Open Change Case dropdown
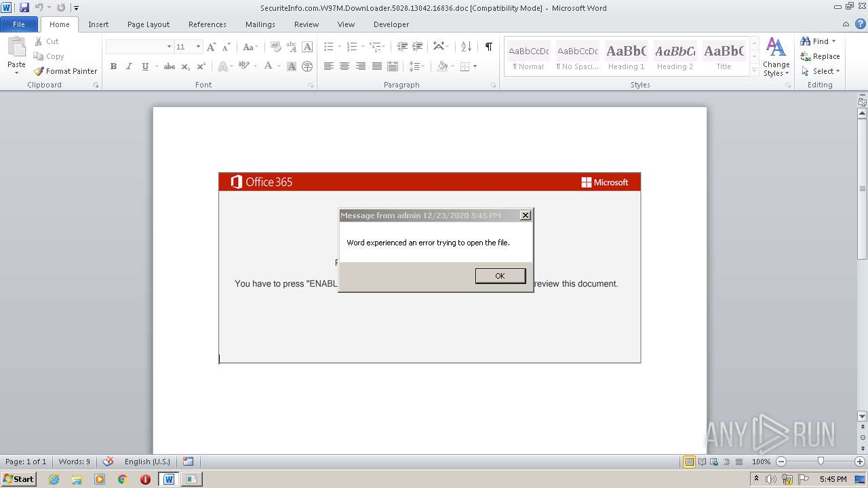 coord(250,47)
